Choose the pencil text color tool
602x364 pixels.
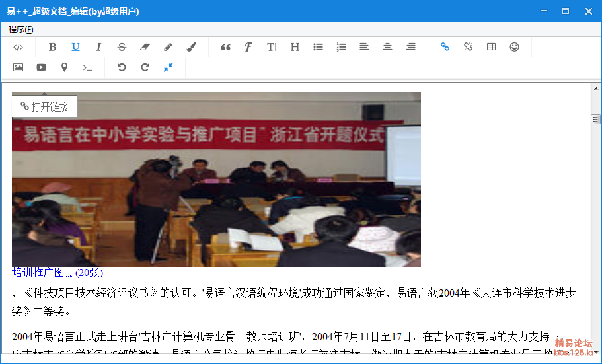tap(168, 47)
